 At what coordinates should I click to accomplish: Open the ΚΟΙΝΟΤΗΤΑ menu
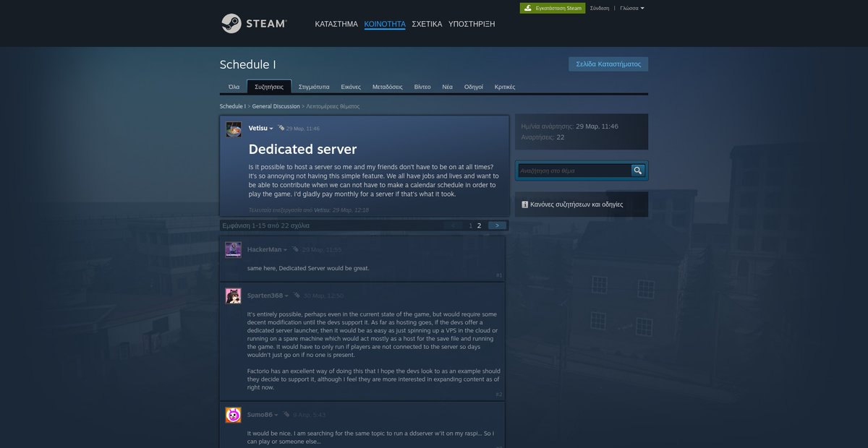tap(385, 24)
